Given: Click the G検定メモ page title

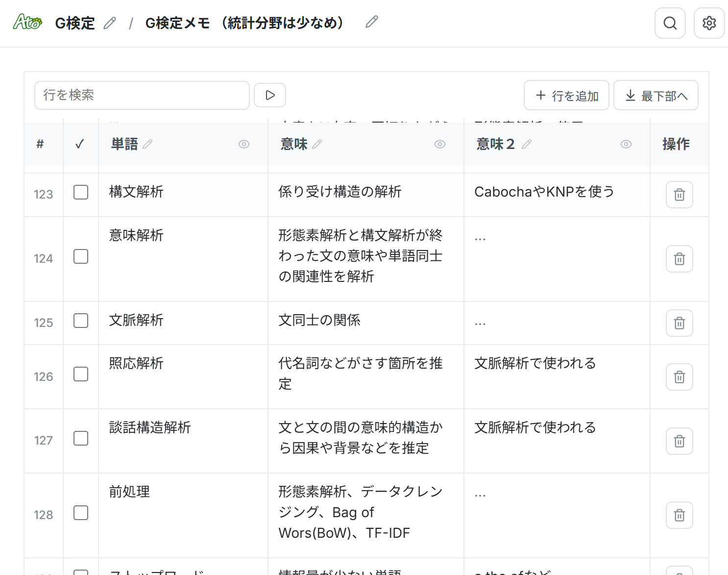Looking at the screenshot, I should point(246,23).
